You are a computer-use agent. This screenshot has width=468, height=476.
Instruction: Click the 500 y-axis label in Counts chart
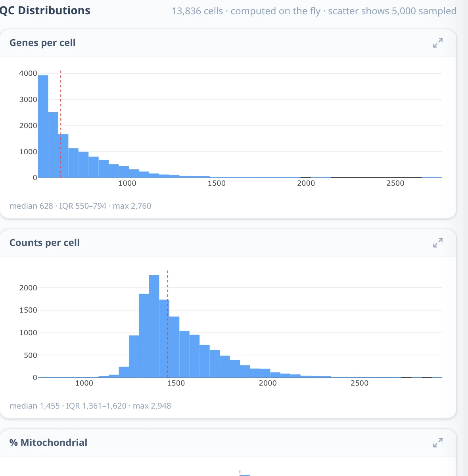pos(31,355)
